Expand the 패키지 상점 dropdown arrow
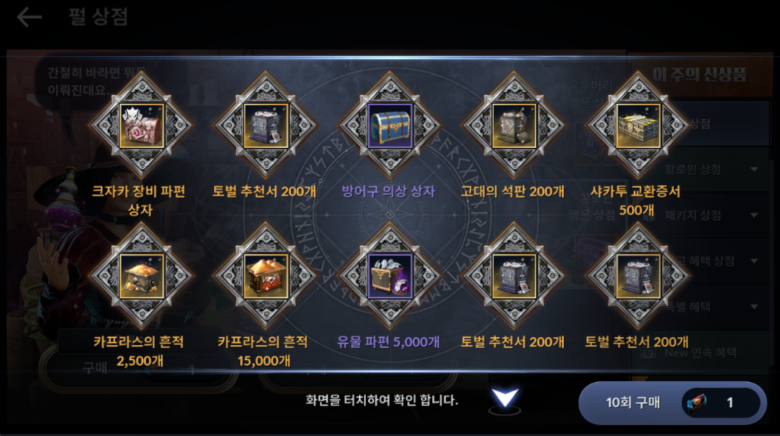The height and width of the screenshot is (436, 780). 754,216
